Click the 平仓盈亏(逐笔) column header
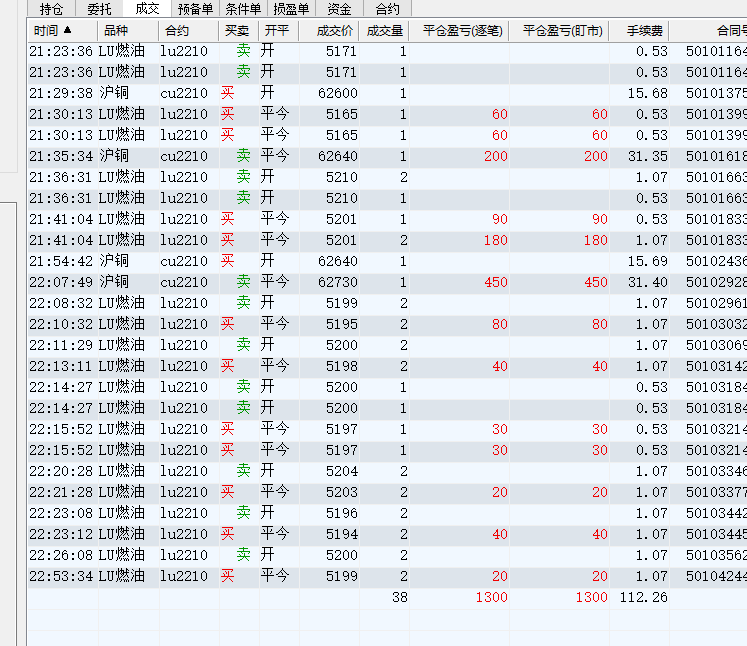747x646 pixels. 462,30
